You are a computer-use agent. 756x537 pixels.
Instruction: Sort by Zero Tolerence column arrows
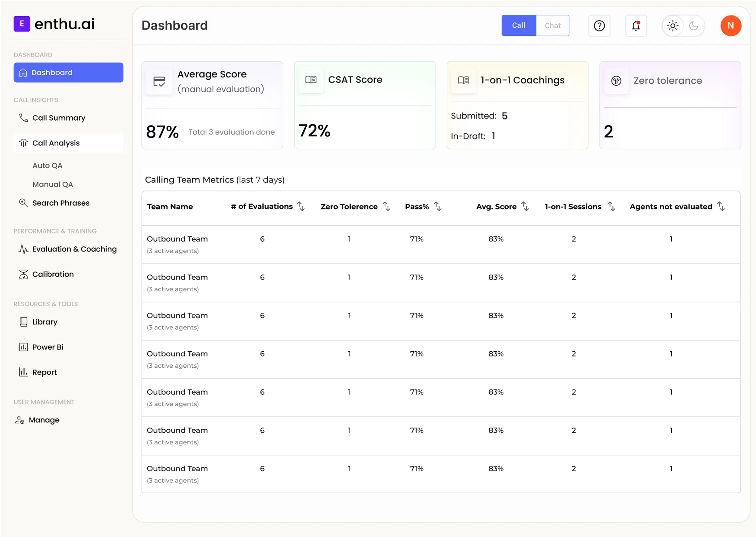pos(386,207)
